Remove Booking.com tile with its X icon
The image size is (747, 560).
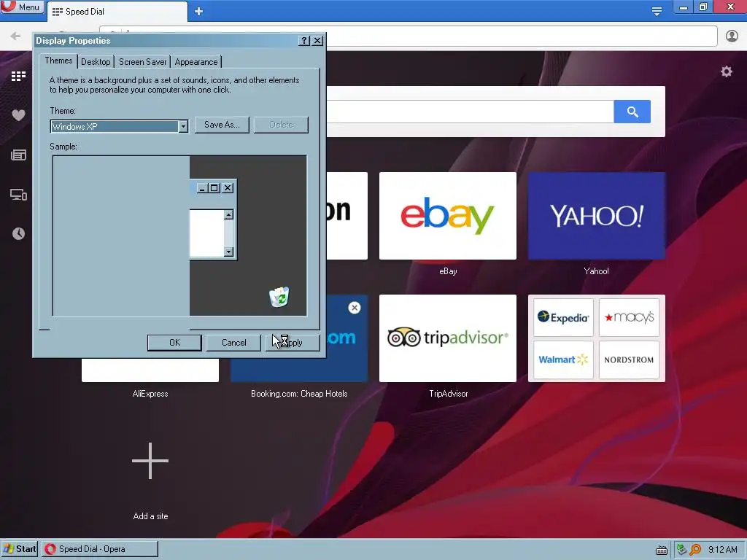click(354, 308)
